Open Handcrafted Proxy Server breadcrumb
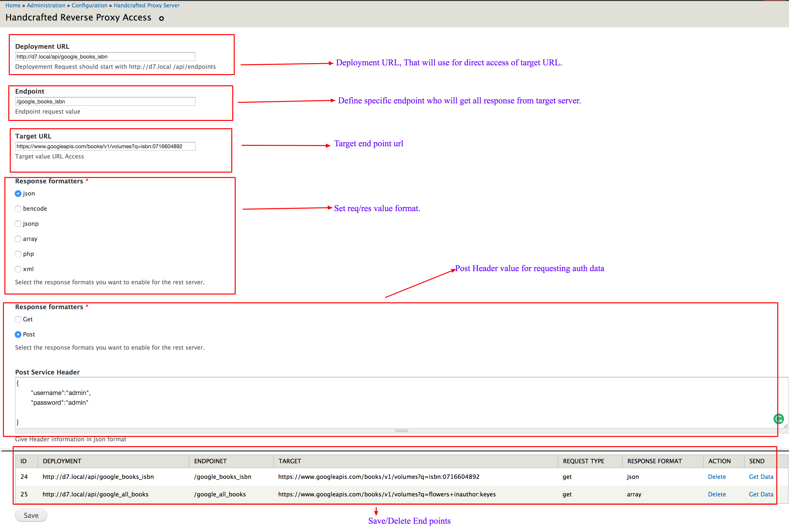789x532 pixels. (x=147, y=5)
